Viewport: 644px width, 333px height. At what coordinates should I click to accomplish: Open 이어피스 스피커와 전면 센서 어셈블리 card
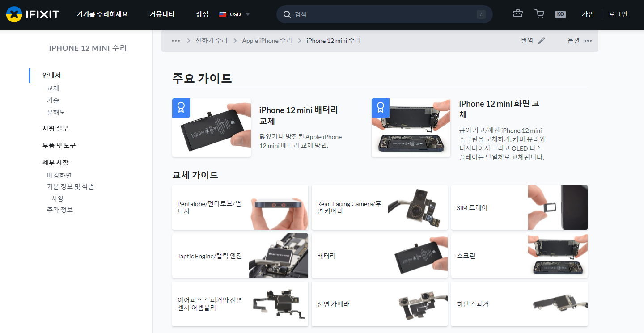[x=240, y=304]
